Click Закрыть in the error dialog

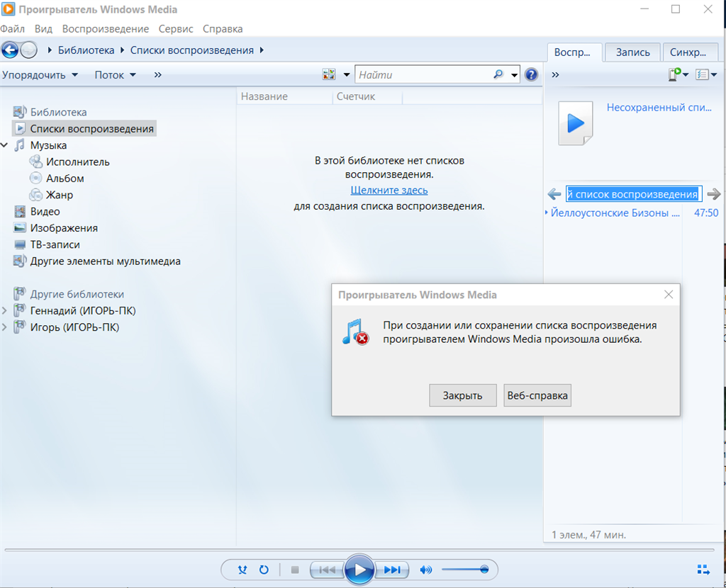462,395
